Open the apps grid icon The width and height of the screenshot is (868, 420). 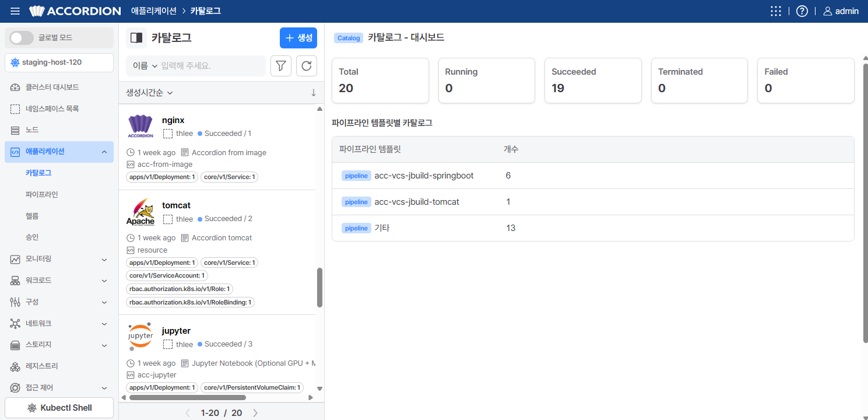click(x=775, y=11)
